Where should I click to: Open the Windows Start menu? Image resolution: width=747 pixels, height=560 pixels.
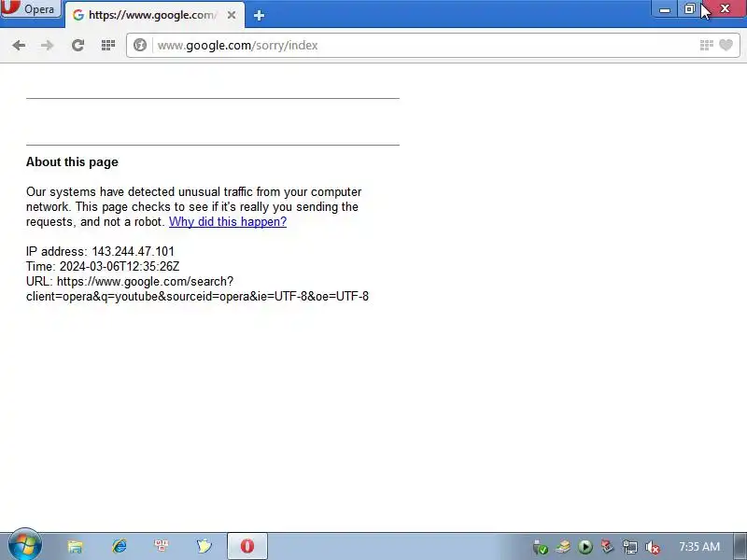[25, 546]
